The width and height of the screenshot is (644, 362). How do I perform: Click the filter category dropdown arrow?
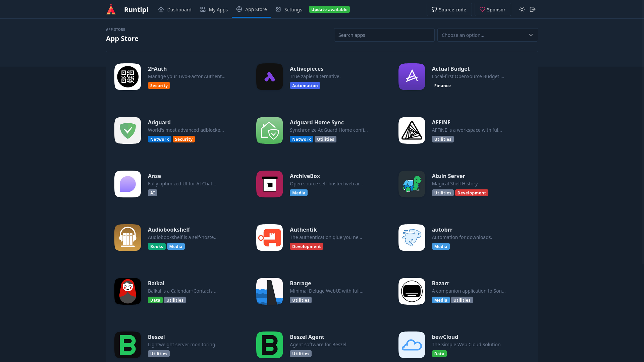click(531, 35)
